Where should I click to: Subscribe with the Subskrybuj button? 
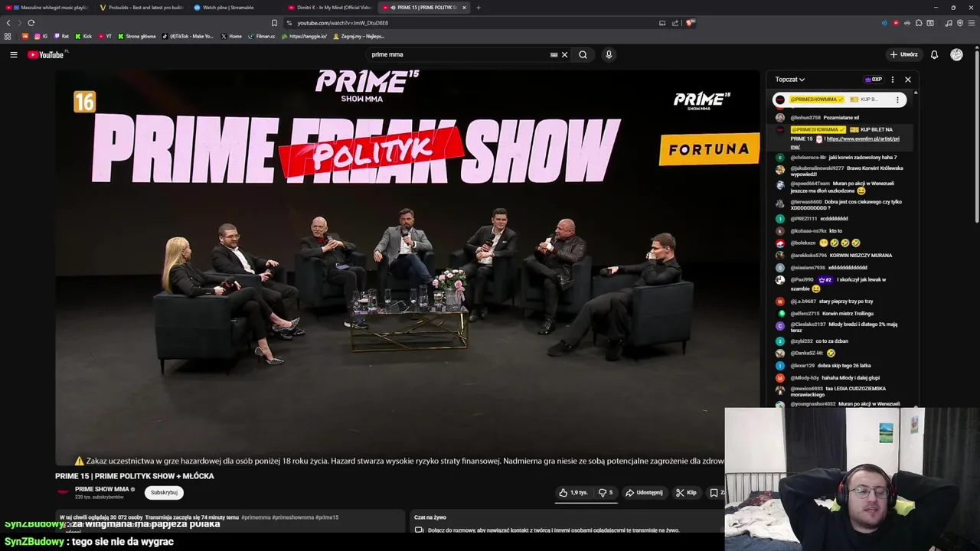pos(164,492)
